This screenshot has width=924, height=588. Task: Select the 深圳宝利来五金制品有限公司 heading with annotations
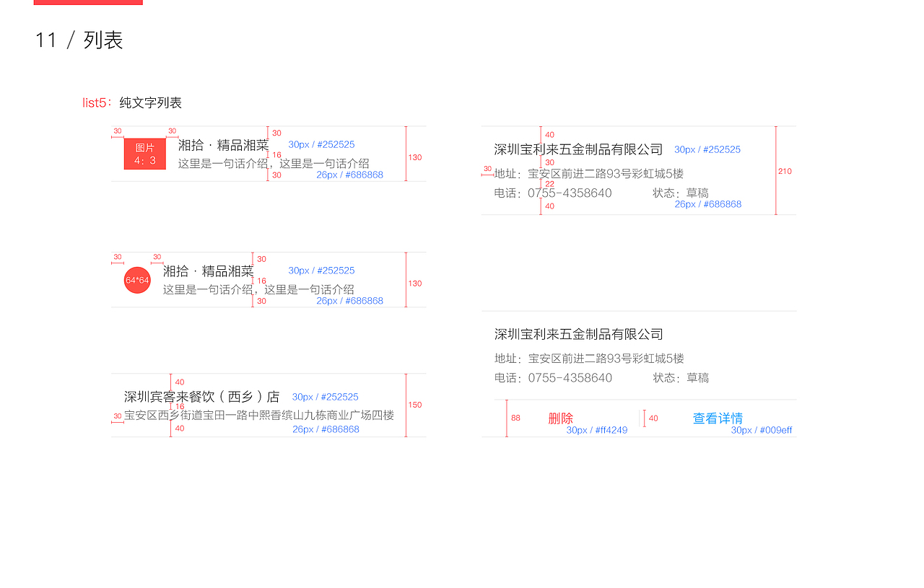(x=579, y=149)
